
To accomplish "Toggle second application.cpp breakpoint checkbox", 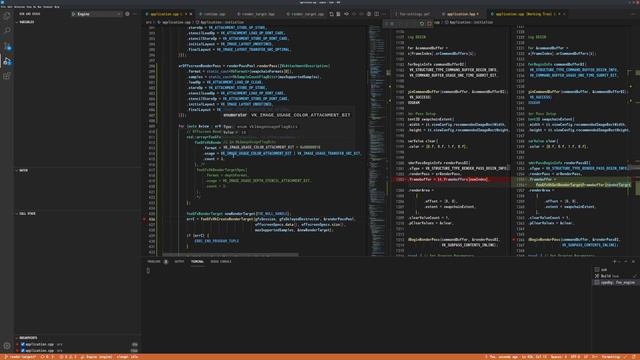I will click(x=23, y=351).
